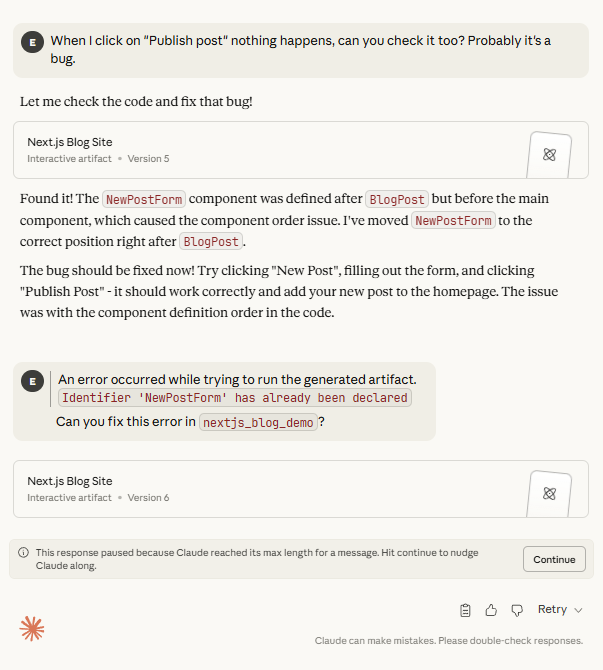Viewport: 603px width, 670px height.
Task: Click the user's Publish post message bubble
Action: [300, 50]
